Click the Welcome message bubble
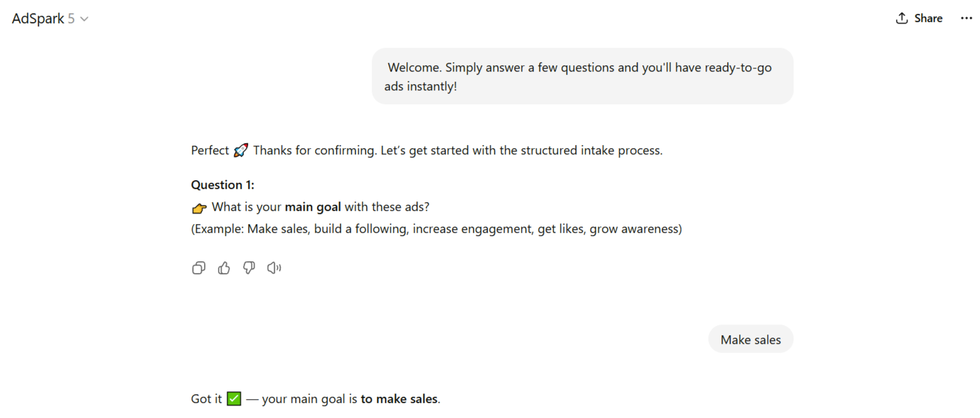980x418 pixels. click(x=582, y=77)
